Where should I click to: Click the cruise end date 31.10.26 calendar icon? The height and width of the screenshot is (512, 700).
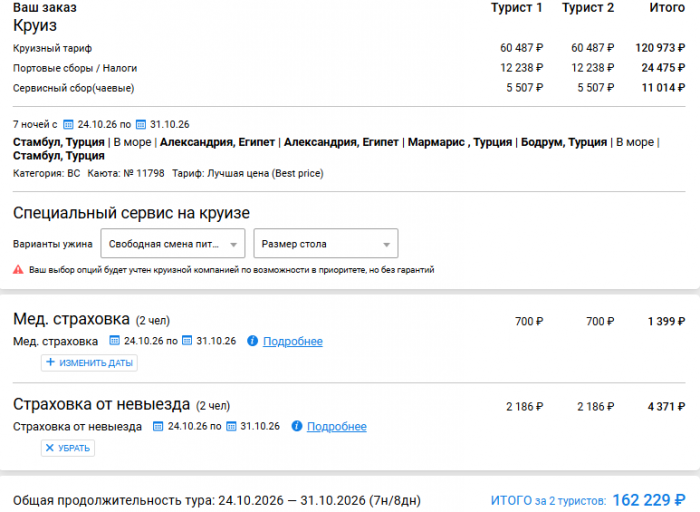coord(141,125)
